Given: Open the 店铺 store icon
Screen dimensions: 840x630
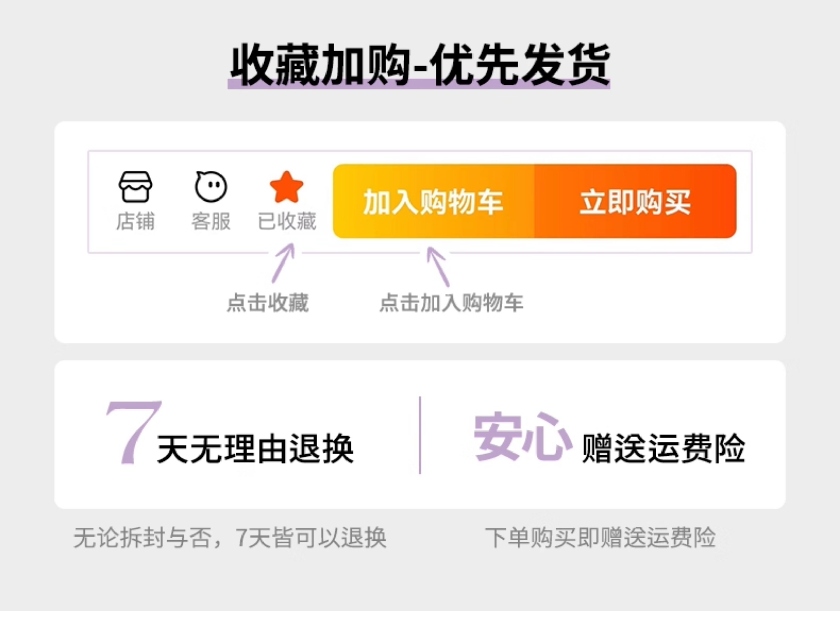Looking at the screenshot, I should click(x=135, y=186).
